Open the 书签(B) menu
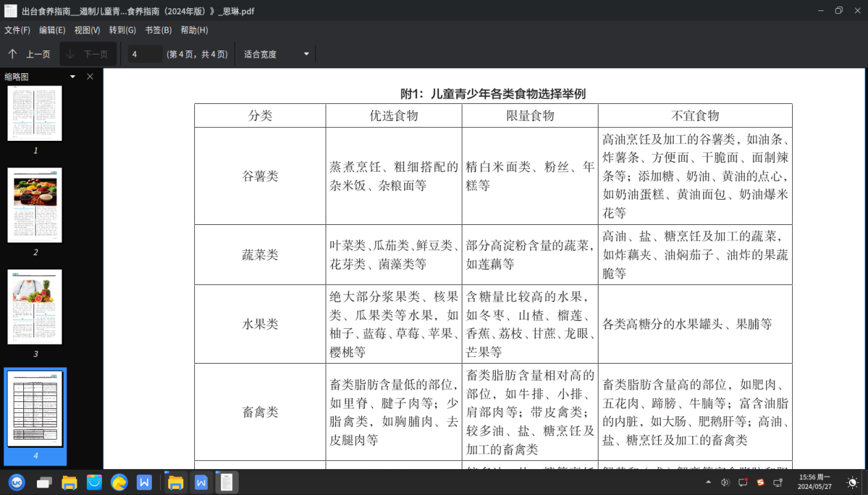868x495 pixels. coord(158,30)
